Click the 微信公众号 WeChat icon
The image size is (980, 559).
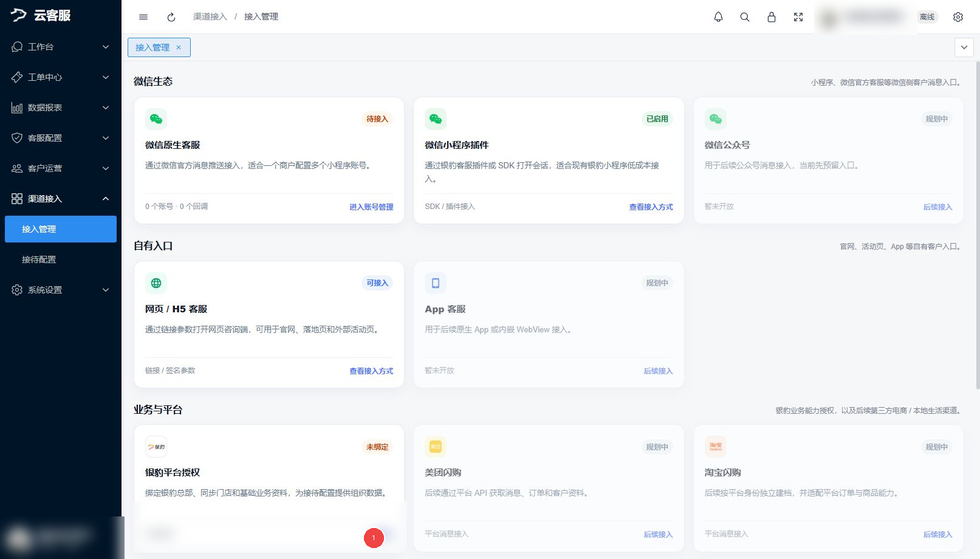[x=716, y=119]
